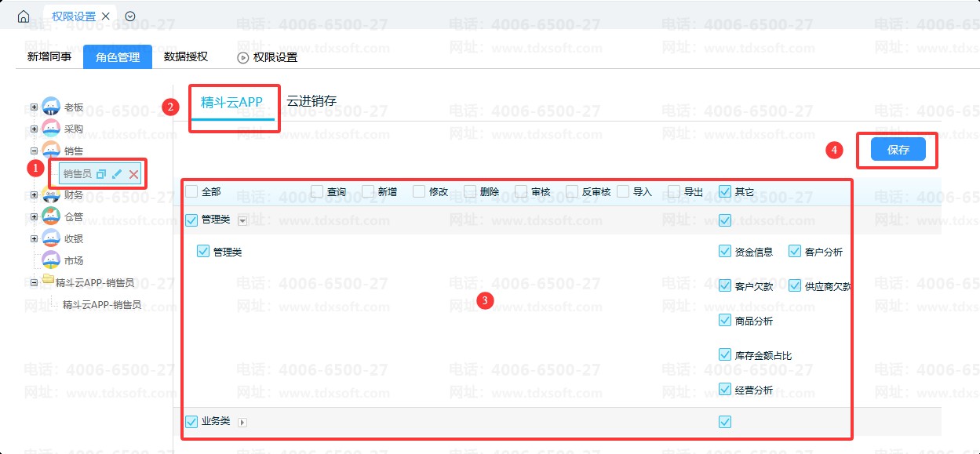Click the 老板 role avatar icon
980x454 pixels.
(51, 107)
